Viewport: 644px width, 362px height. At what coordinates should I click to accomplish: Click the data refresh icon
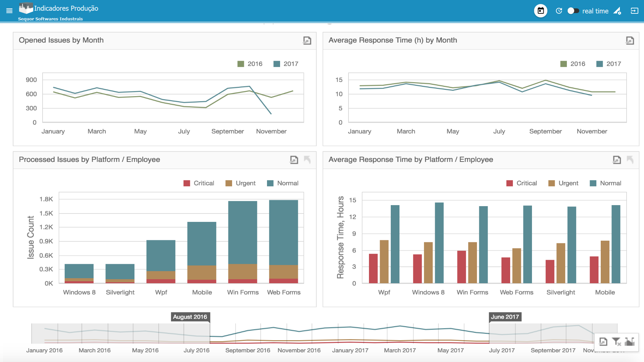(559, 11)
